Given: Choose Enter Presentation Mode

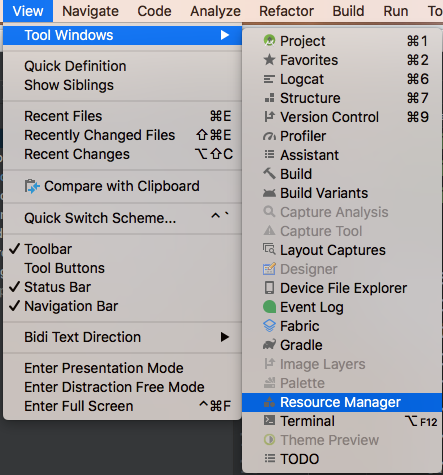Looking at the screenshot, I should [122, 368].
